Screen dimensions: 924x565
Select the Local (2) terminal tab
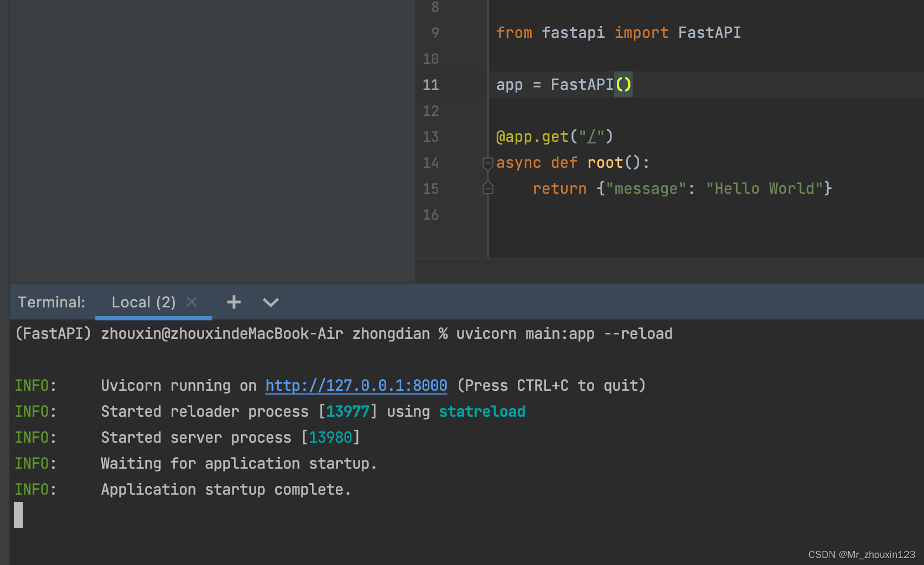click(x=144, y=302)
